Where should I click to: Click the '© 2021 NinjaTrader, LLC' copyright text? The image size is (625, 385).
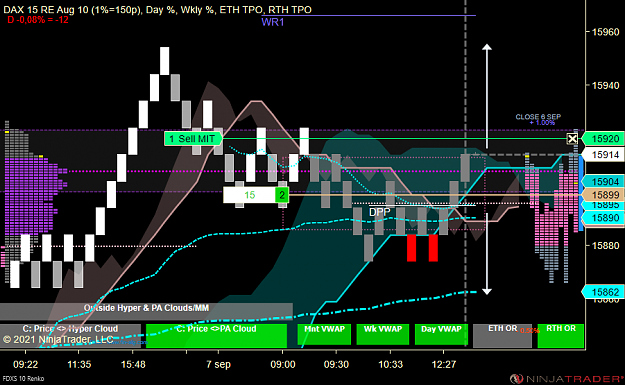(58, 340)
